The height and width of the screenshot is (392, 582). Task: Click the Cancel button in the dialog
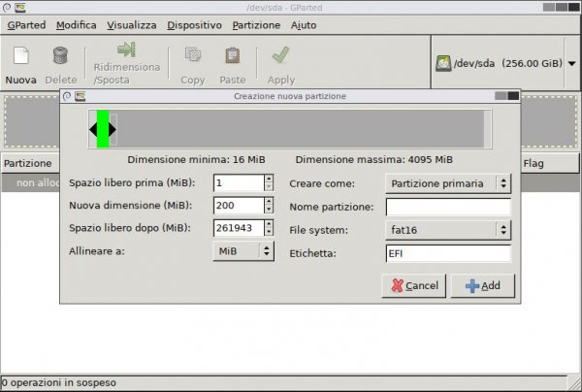click(414, 286)
